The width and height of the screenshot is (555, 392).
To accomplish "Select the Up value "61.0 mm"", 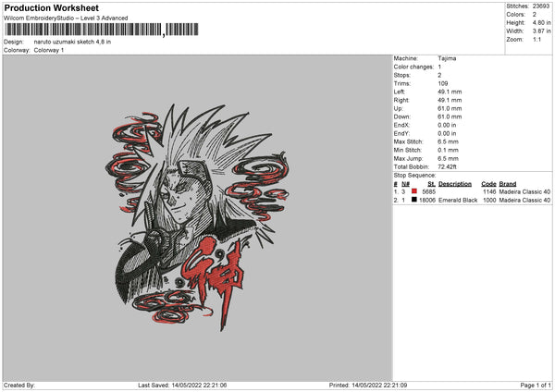I will pos(450,108).
